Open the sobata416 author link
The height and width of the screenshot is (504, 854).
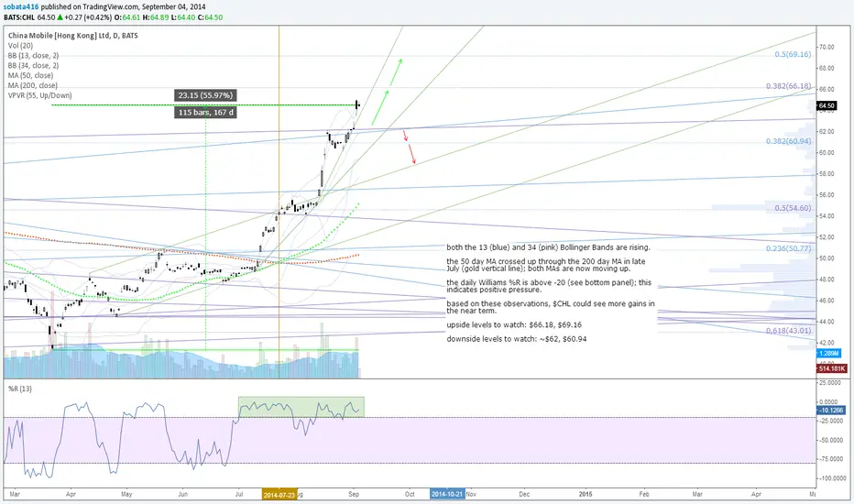[21, 7]
